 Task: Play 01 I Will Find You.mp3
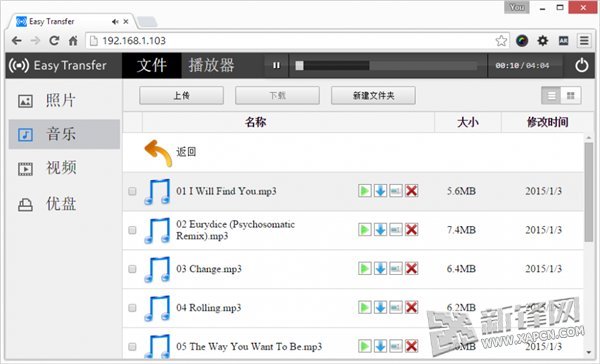365,191
